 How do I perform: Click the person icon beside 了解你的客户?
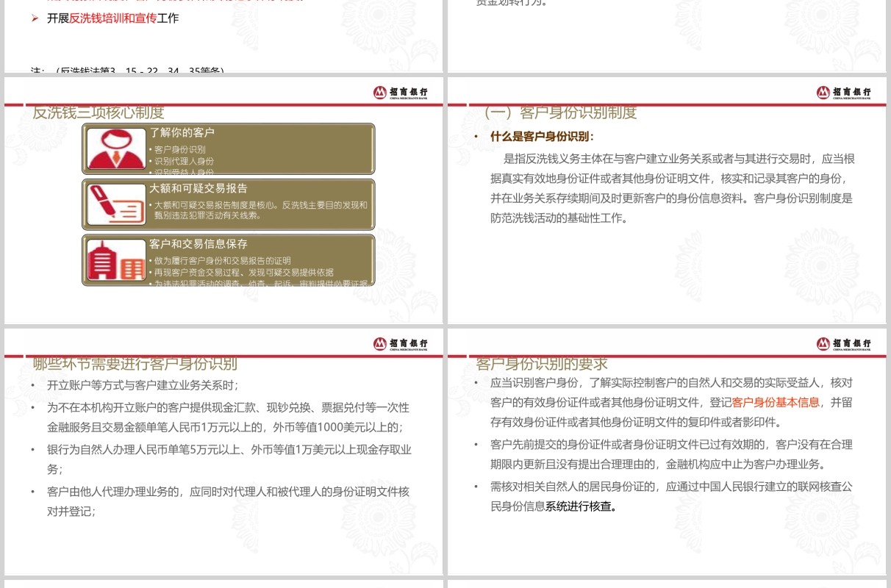click(x=116, y=149)
